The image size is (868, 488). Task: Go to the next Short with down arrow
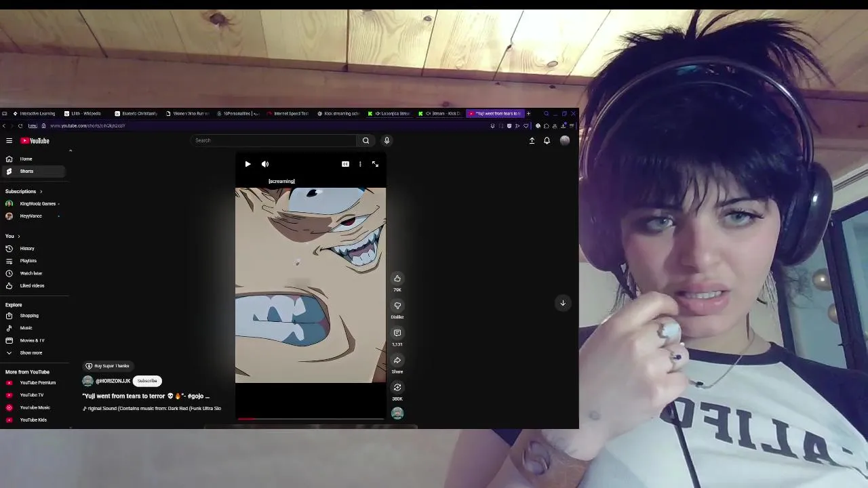[x=563, y=303]
